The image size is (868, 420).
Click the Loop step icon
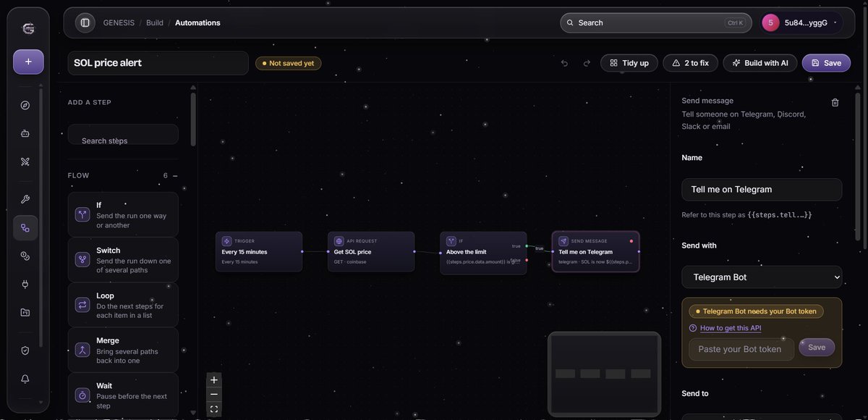82,305
